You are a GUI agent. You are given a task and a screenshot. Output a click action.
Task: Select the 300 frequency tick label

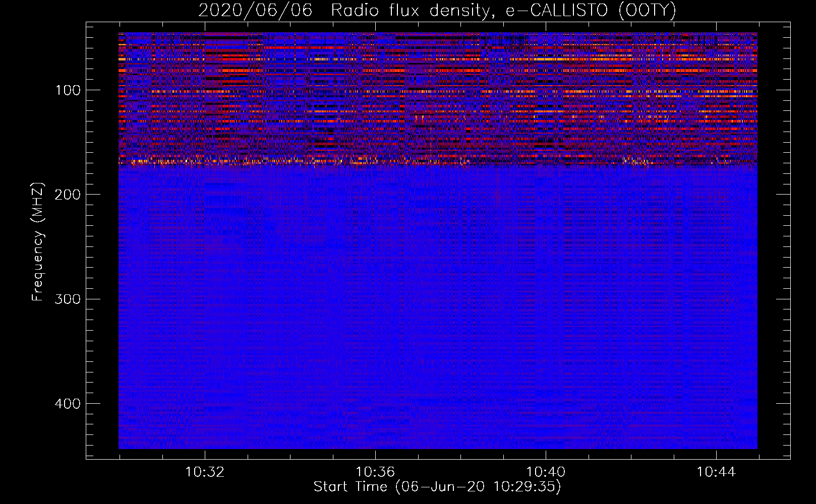[x=67, y=299]
